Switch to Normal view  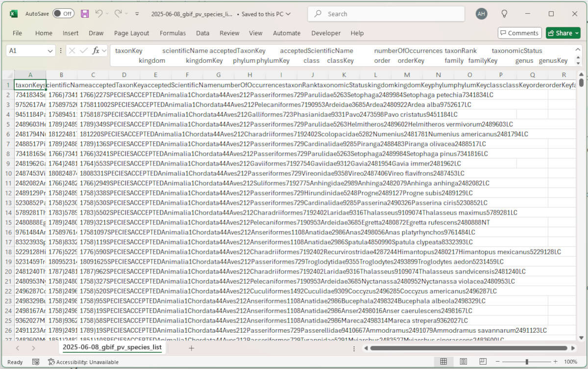click(443, 362)
